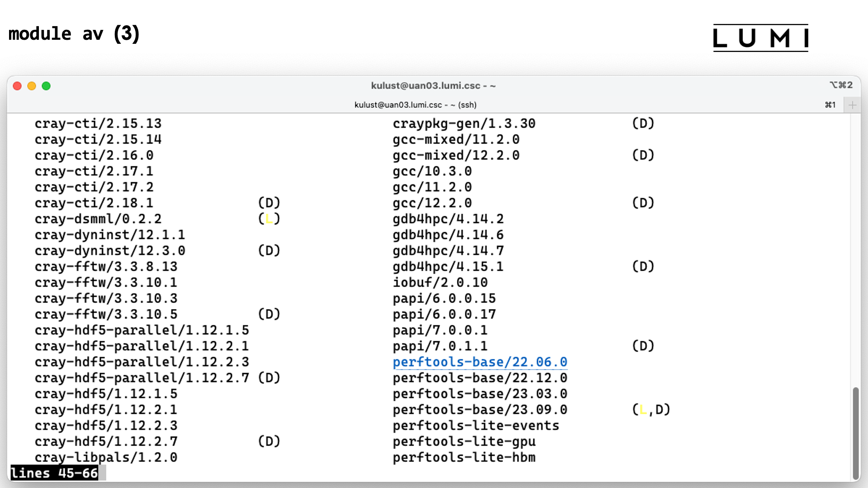Viewport: 868px width, 488px height.
Task: Select the text papi/6.0.0.17
Action: click(444, 314)
